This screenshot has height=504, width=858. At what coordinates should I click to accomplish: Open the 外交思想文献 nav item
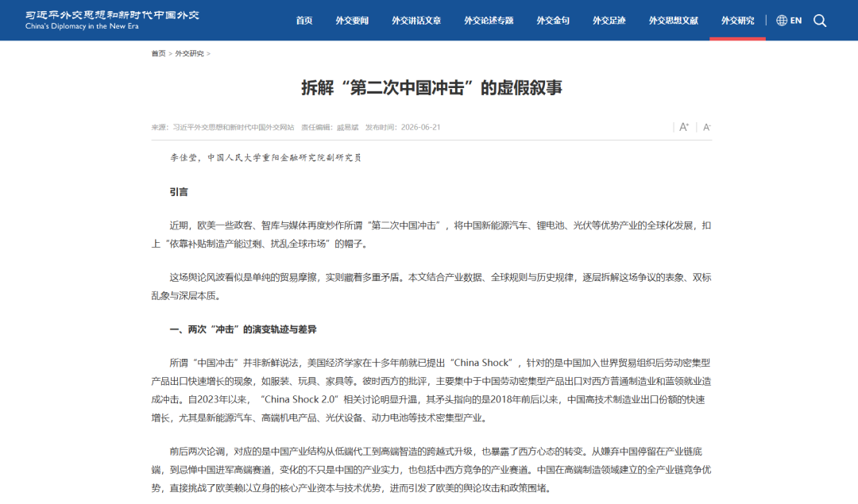click(x=674, y=21)
